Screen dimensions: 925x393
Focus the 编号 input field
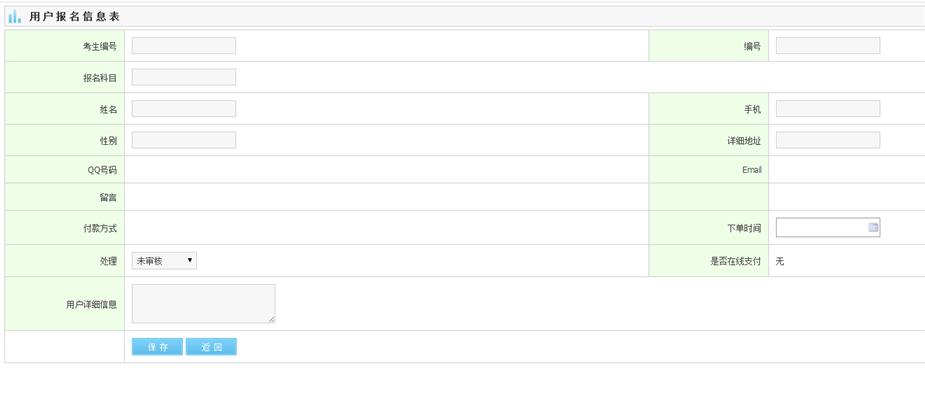tap(828, 45)
